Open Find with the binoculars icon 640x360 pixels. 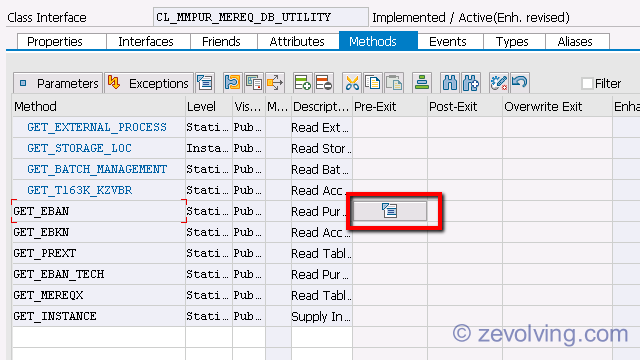[x=450, y=83]
